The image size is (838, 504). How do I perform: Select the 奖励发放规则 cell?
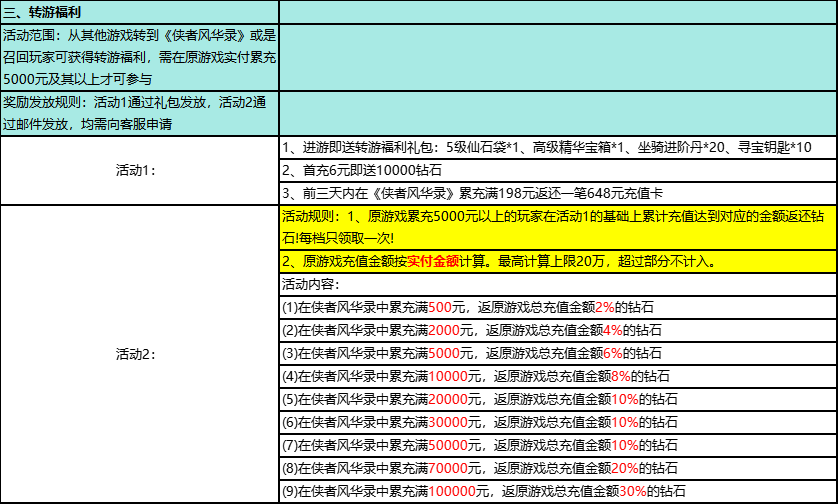click(139, 114)
